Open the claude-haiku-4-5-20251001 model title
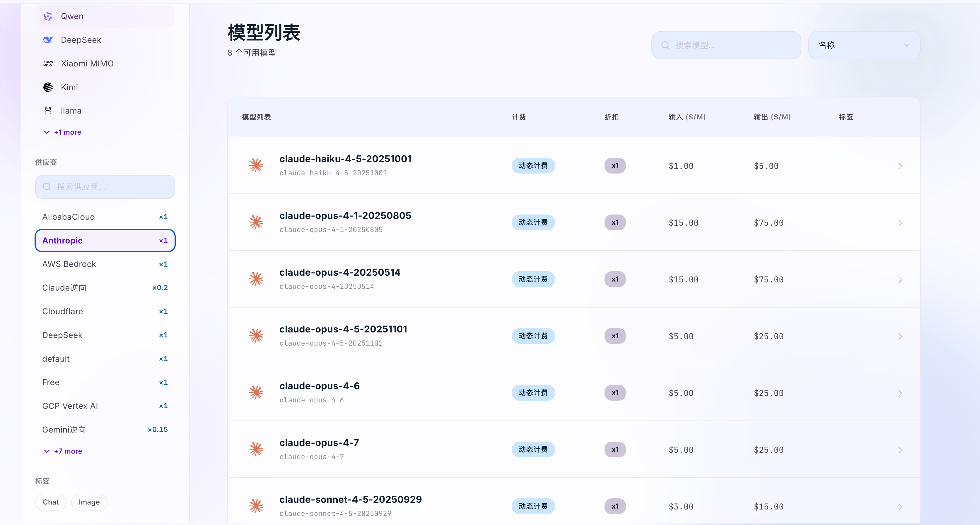 coord(345,159)
